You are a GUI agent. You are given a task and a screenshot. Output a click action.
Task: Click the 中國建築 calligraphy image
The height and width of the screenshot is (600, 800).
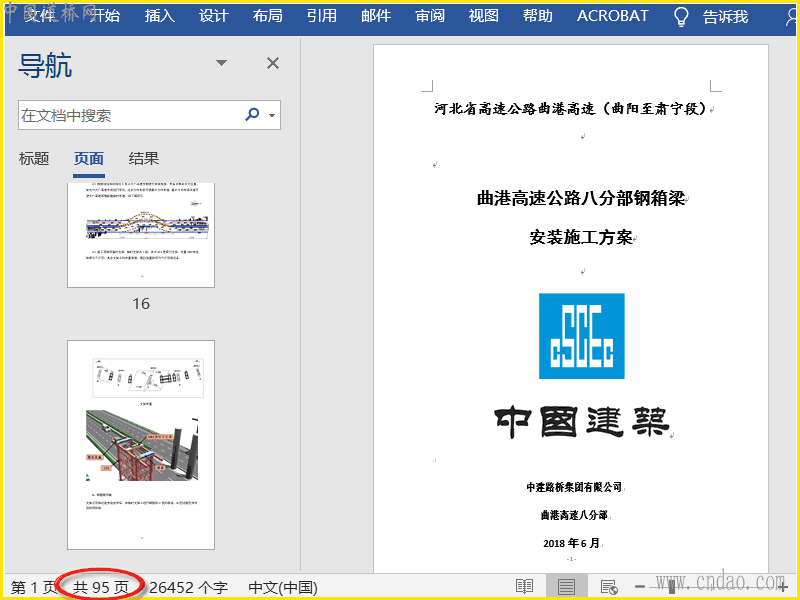point(582,421)
